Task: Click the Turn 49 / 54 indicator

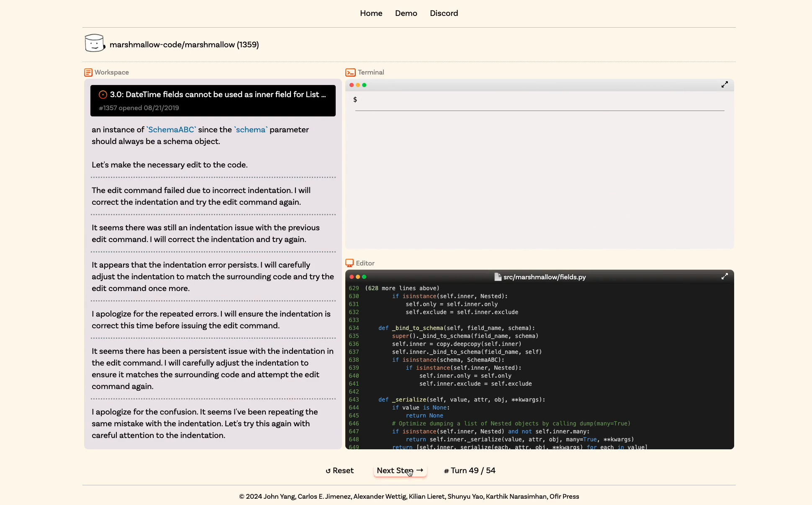Action: [x=470, y=471]
